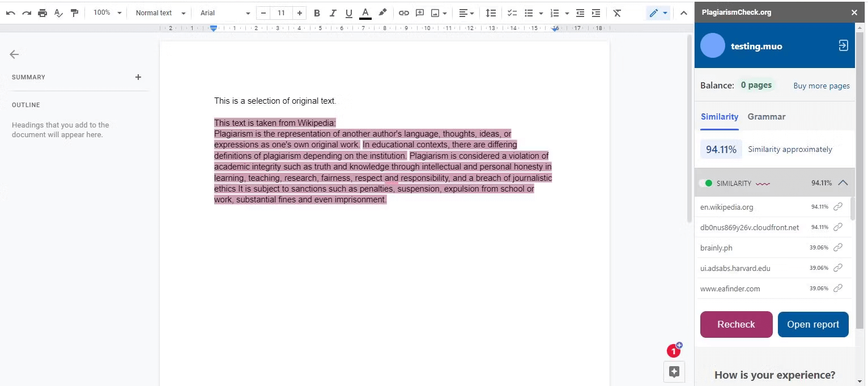Open the Arial font dropdown
Screen dimensions: 868x386
point(225,13)
